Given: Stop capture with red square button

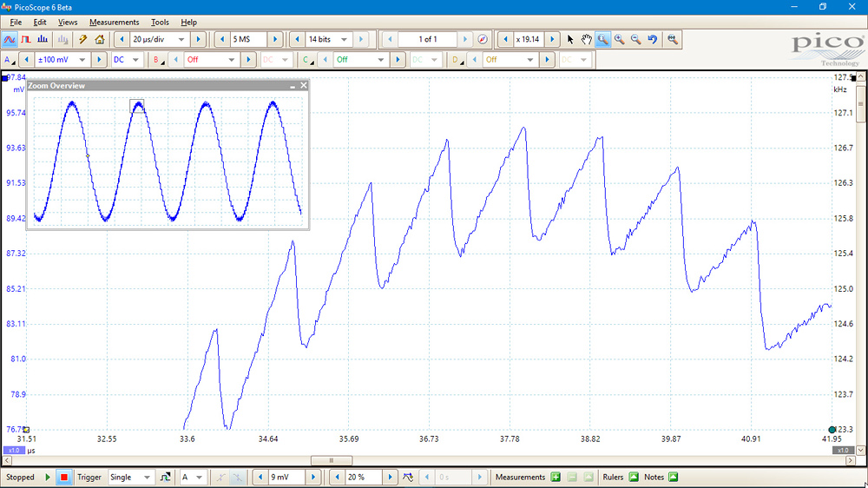Looking at the screenshot, I should pyautogui.click(x=64, y=477).
